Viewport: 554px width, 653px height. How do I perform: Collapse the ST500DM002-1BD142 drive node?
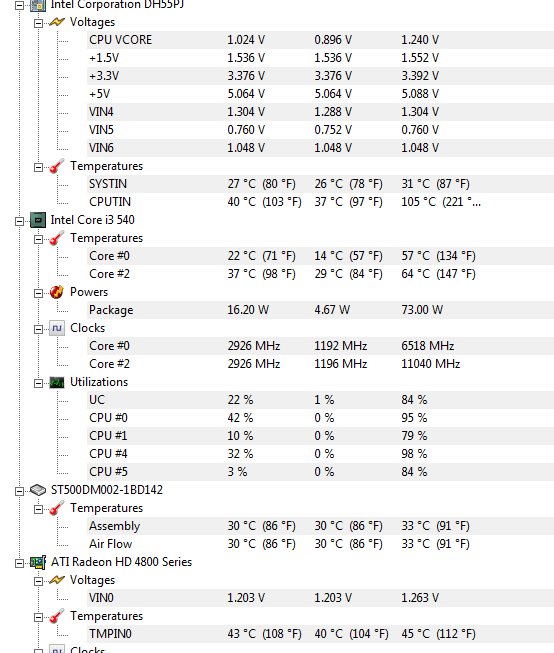pyautogui.click(x=19, y=491)
